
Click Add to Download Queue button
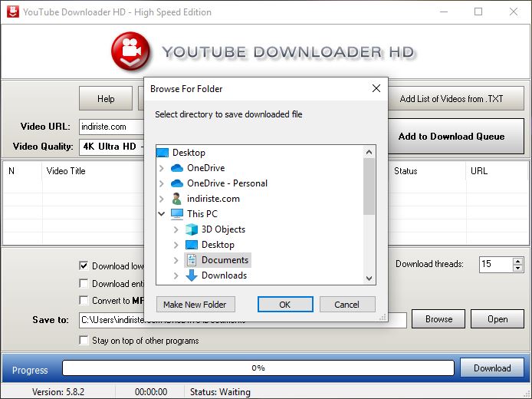(x=456, y=137)
